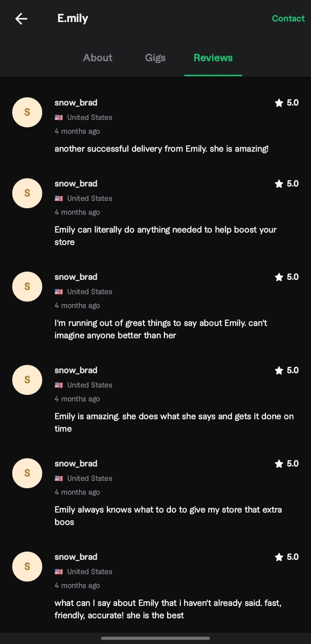Click the horizontal scrollbar at the bottom
The image size is (311, 644).
pos(155,638)
